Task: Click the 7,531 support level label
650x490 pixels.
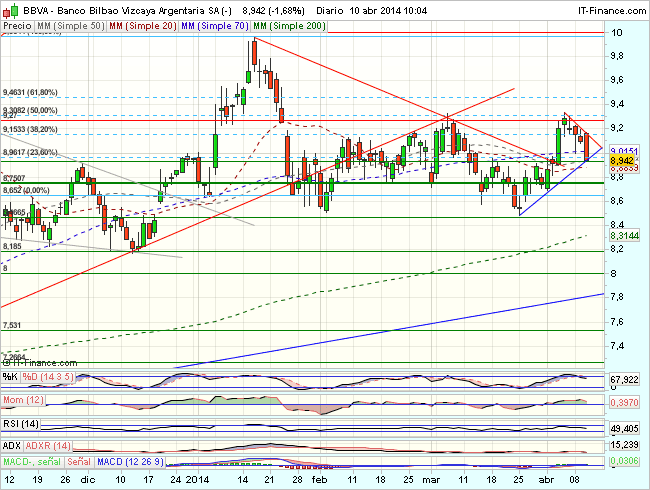Action: coord(12,325)
